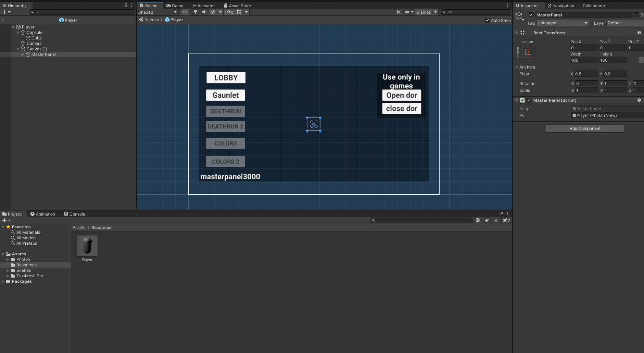Click the Project panel lock icon
This screenshot has height=353, width=644.
[x=502, y=214]
